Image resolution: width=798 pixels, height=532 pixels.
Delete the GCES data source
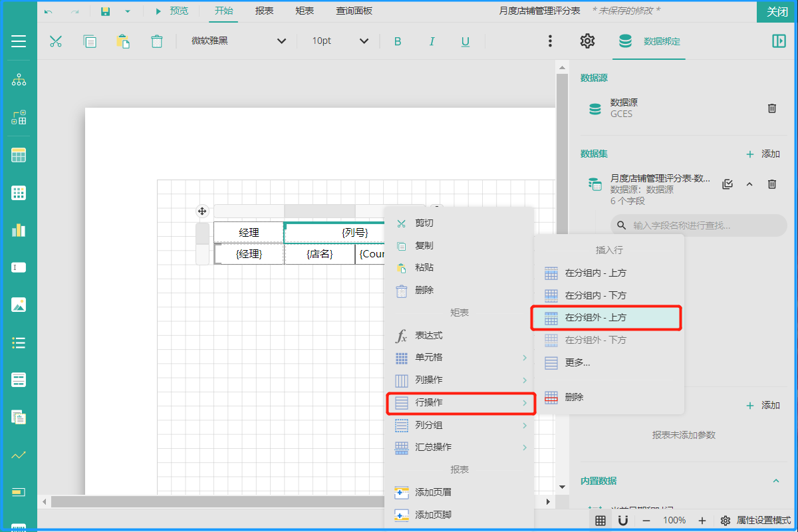click(x=772, y=108)
